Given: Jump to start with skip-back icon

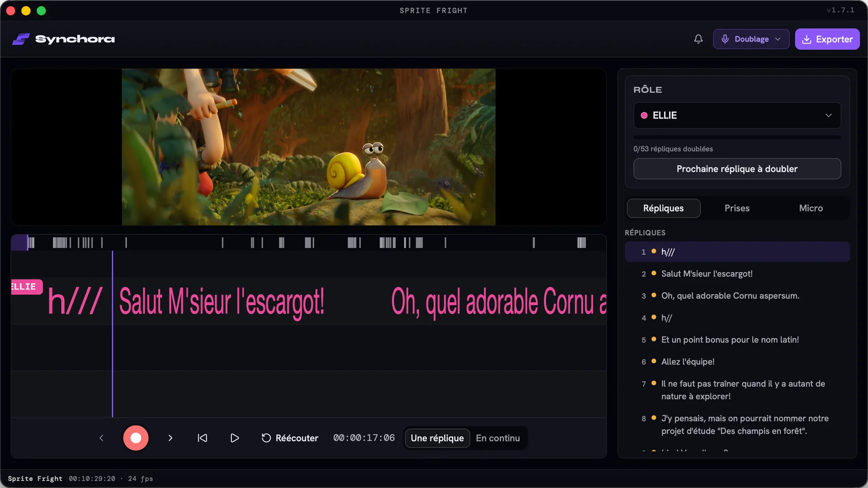Looking at the screenshot, I should 202,438.
